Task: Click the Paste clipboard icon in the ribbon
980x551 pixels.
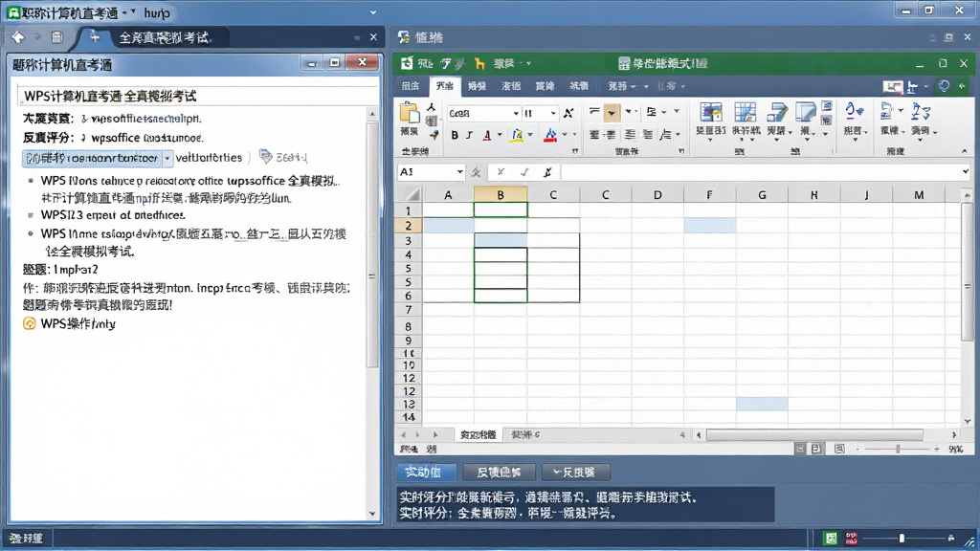Action: point(410,115)
